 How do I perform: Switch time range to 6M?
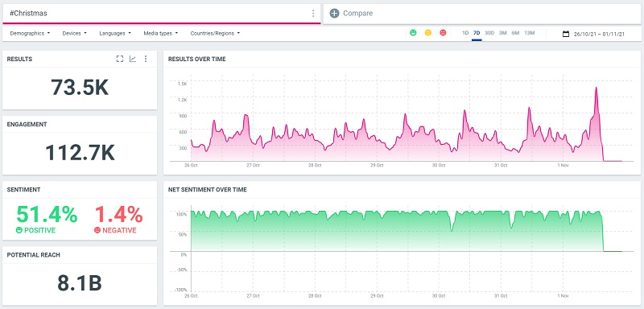[515, 33]
